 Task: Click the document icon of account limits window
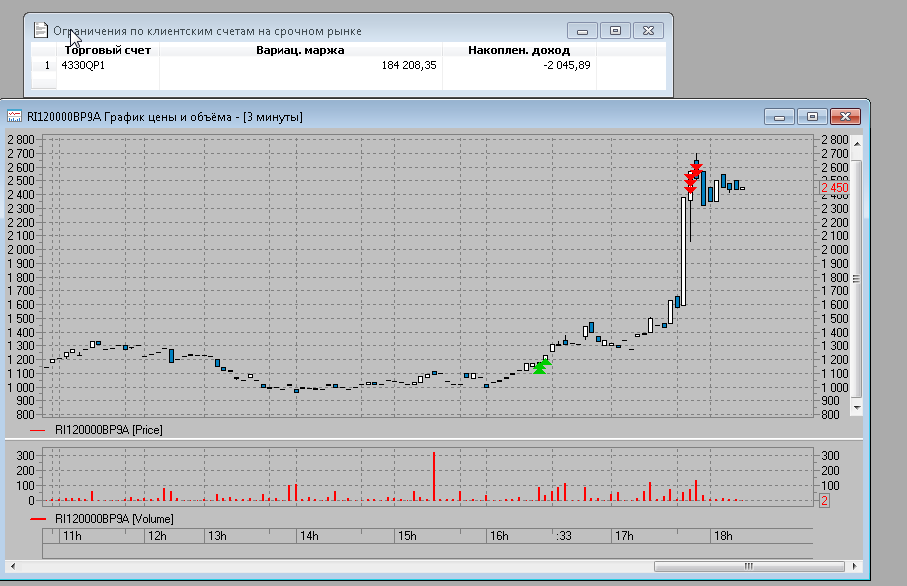click(x=40, y=30)
